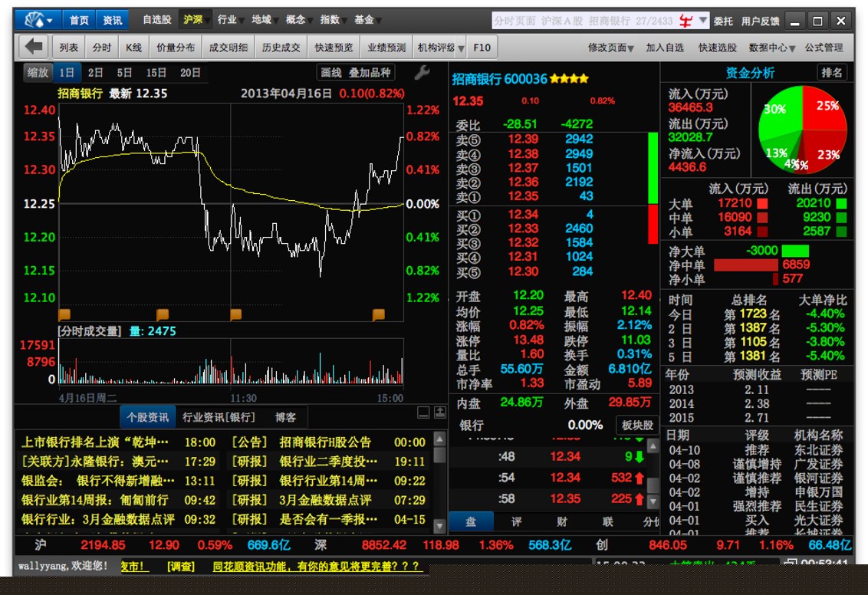Expand the 修改页面 dropdown
Image resolution: width=868 pixels, height=595 pixels.
click(610, 48)
